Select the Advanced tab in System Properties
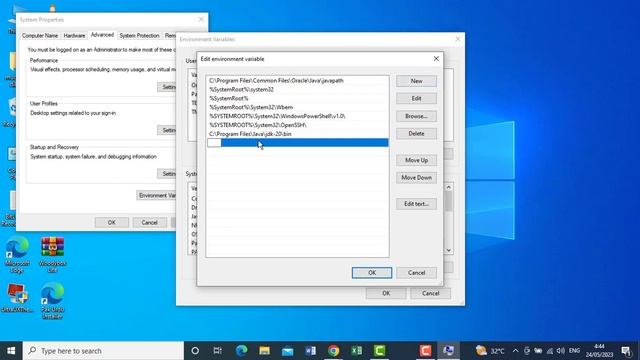The width and height of the screenshot is (640, 360). coord(102,35)
